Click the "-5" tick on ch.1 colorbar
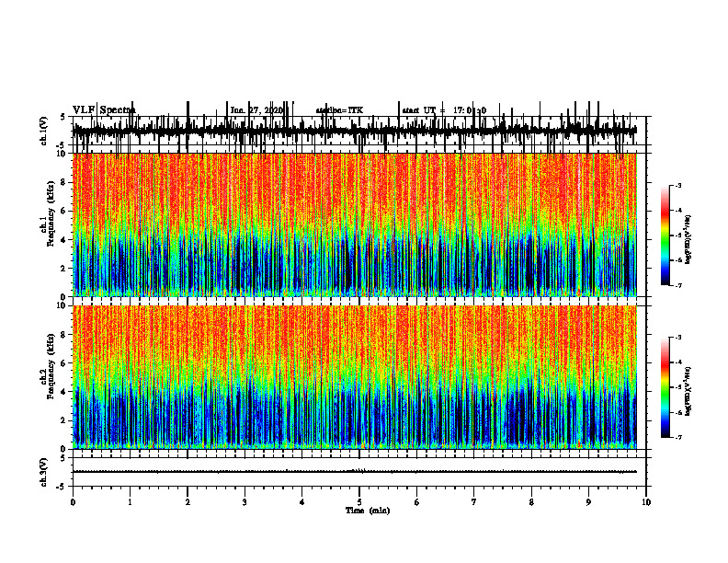This screenshot has height=563, width=728. (x=678, y=236)
